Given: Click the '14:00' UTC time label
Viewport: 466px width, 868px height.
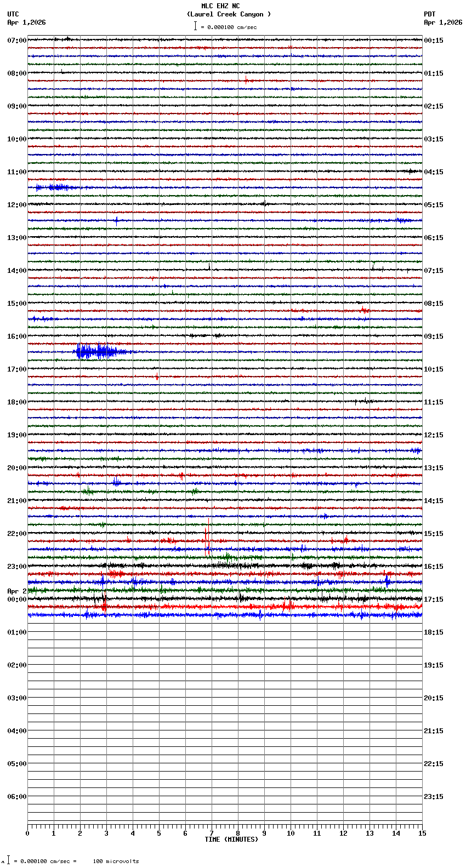Looking at the screenshot, I should 17,271.
